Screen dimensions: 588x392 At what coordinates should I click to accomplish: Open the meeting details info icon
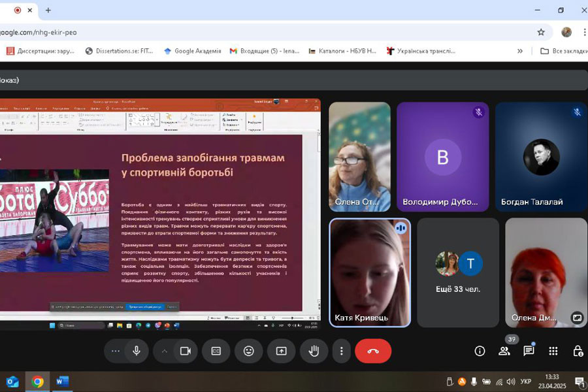(480, 351)
